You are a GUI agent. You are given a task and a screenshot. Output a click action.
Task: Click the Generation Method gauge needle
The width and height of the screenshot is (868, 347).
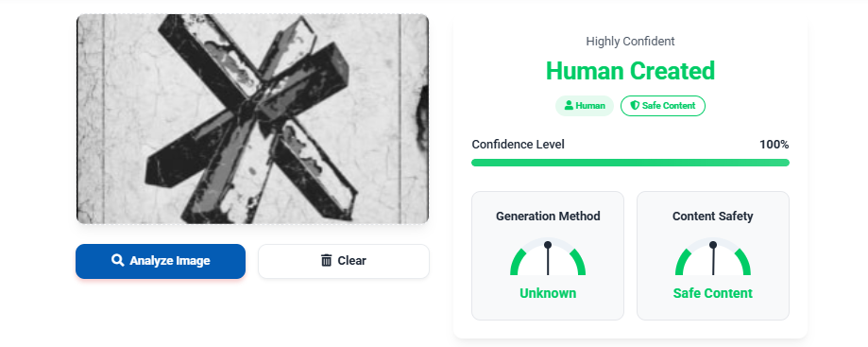[548, 259]
